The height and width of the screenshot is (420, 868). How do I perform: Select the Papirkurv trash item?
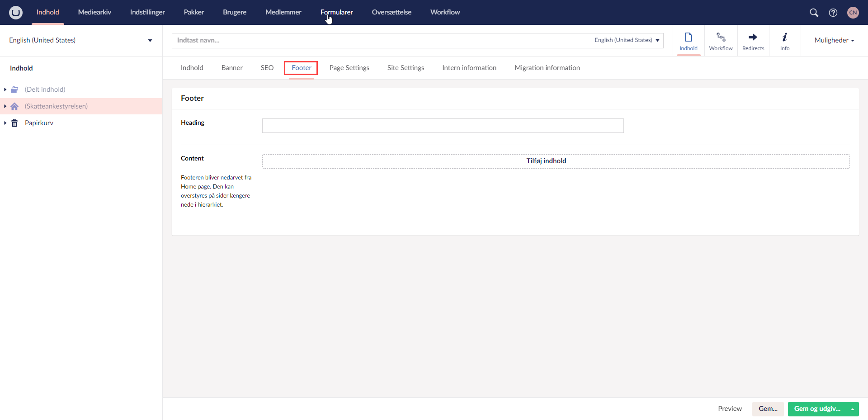pyautogui.click(x=39, y=123)
